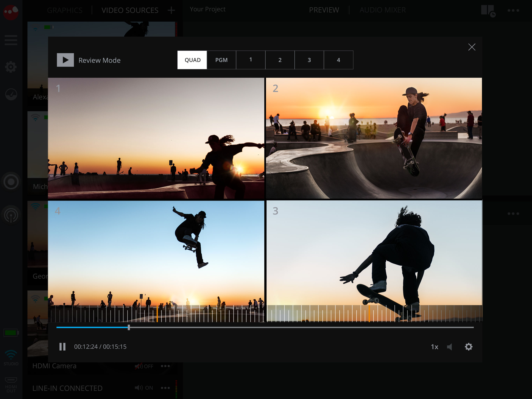Open review player settings gear

pyautogui.click(x=469, y=347)
